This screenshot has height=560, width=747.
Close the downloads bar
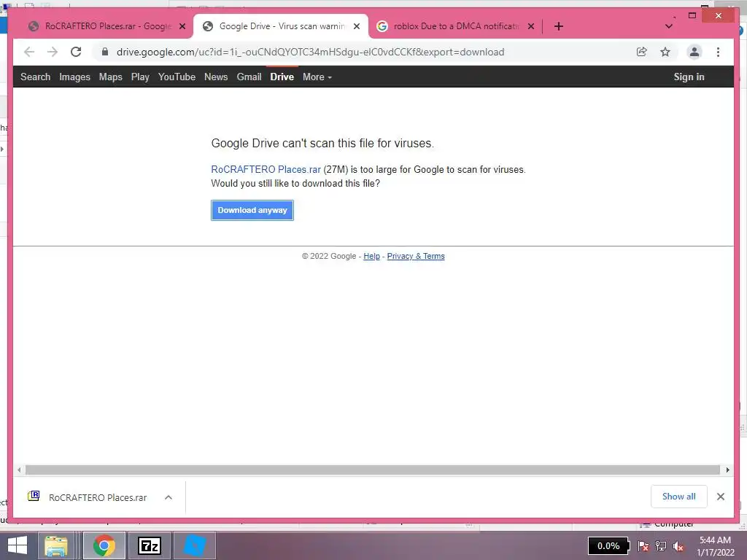[721, 497]
